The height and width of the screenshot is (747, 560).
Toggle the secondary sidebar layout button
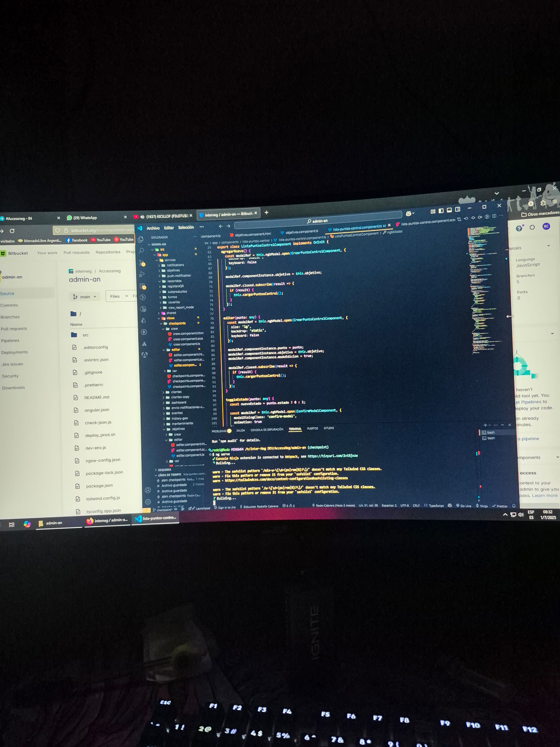(457, 209)
